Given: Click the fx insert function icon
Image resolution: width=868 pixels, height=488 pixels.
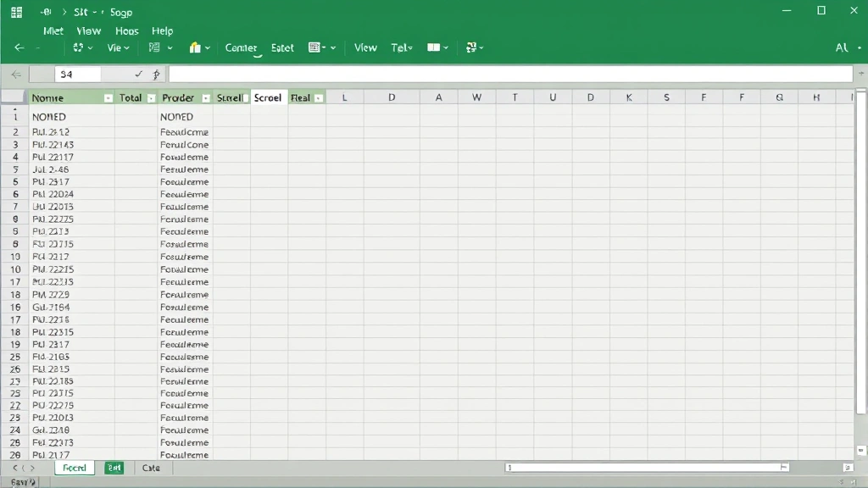Looking at the screenshot, I should tap(157, 74).
